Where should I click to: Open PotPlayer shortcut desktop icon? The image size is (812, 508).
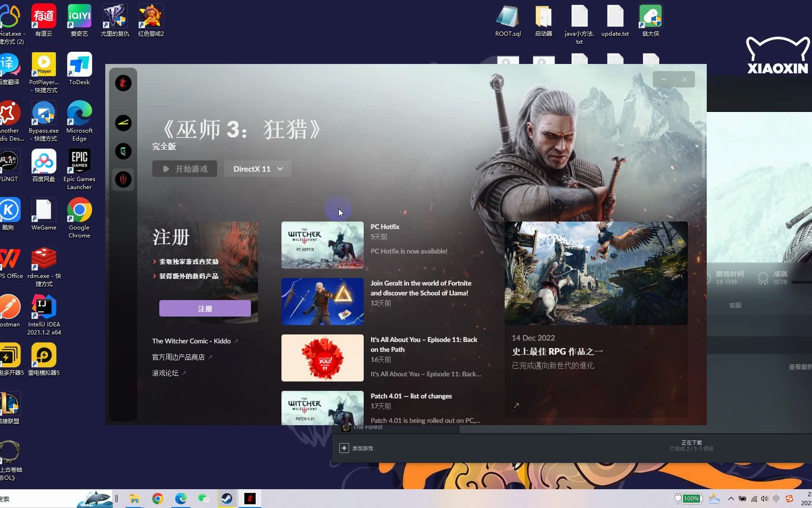[x=44, y=72]
